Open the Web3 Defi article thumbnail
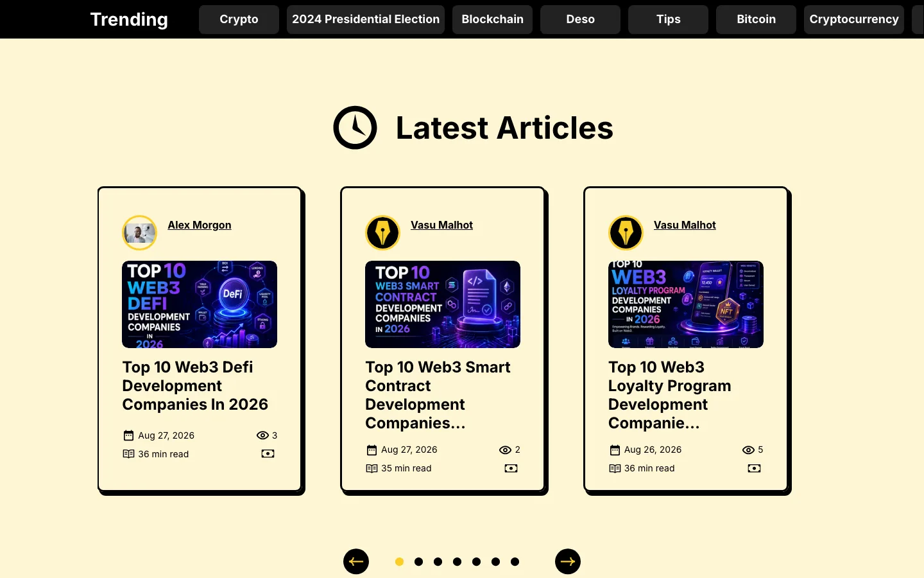The height and width of the screenshot is (578, 924). [200, 304]
